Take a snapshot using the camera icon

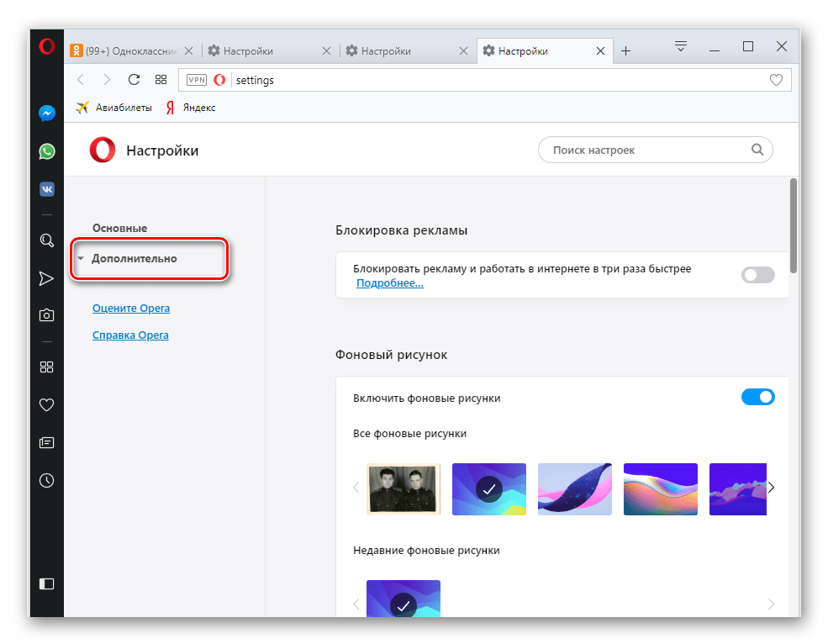click(46, 314)
